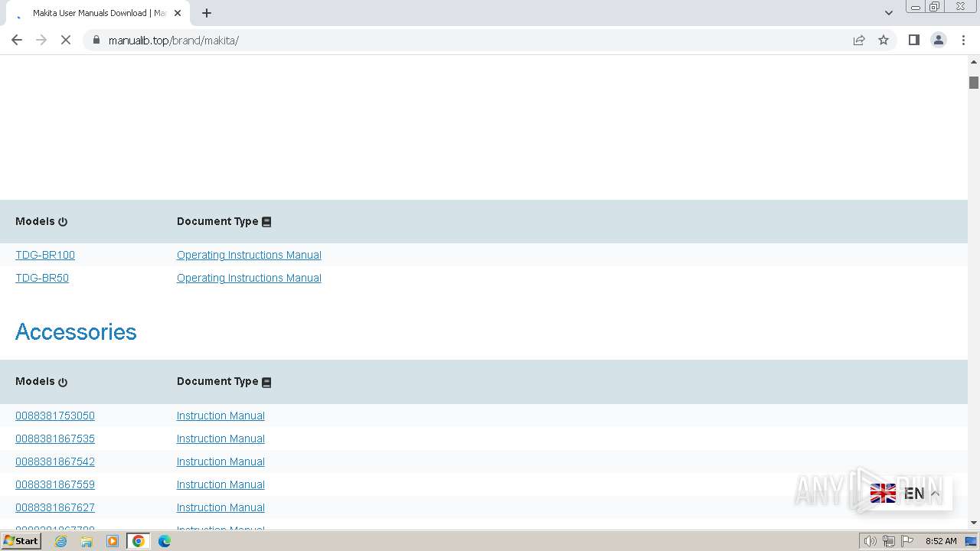Switch to Chrome in taskbar
980x551 pixels.
(139, 541)
